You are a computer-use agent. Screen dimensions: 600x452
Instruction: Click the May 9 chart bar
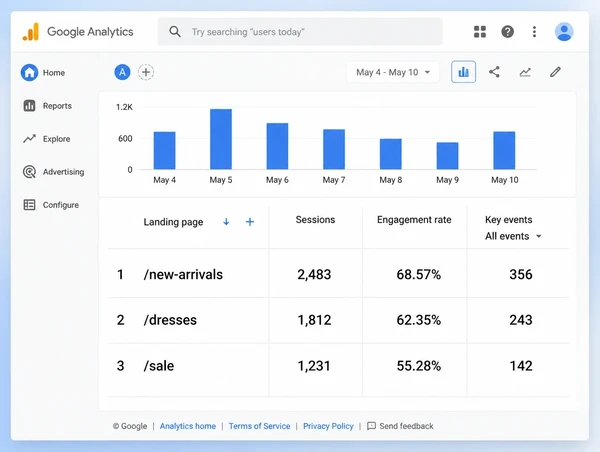[x=447, y=156]
